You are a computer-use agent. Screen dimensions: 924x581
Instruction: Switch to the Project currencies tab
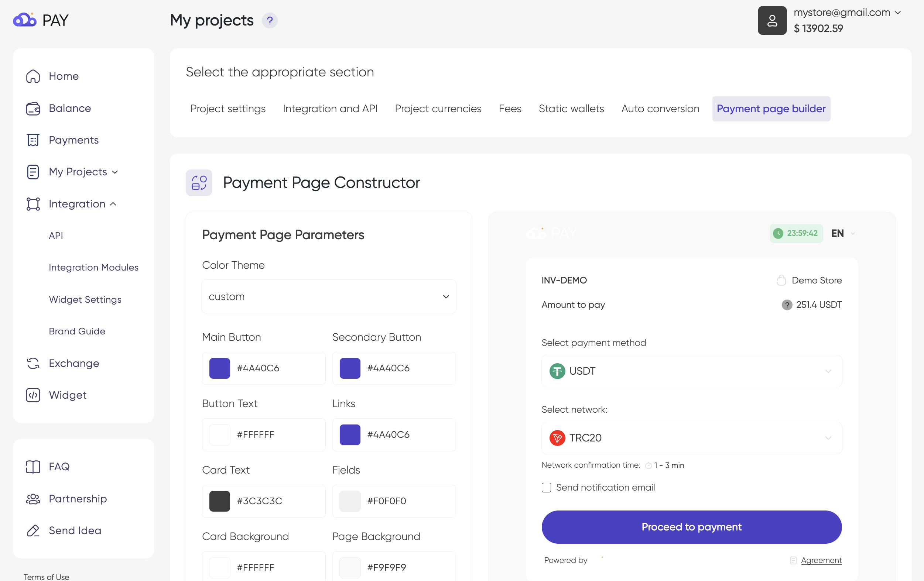(x=438, y=109)
